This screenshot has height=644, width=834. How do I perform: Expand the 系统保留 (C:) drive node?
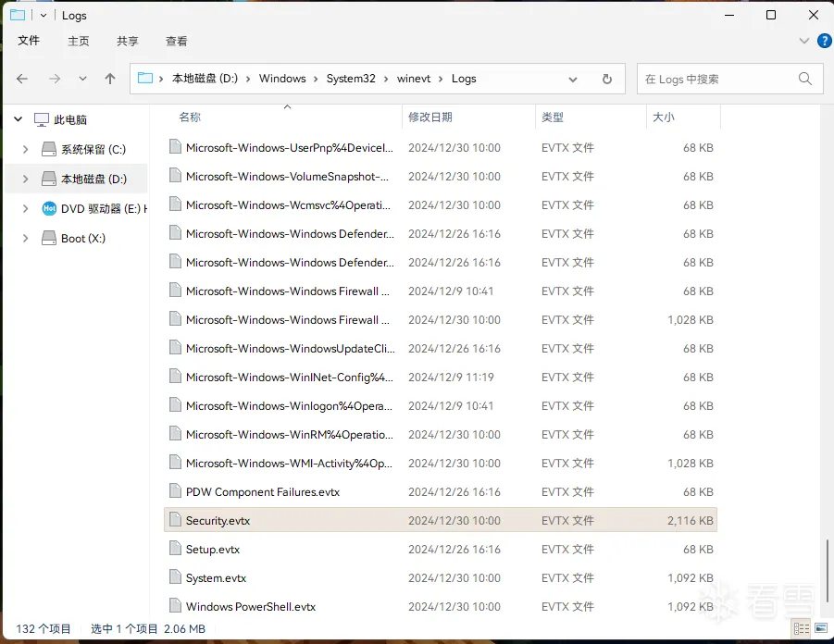click(x=25, y=149)
